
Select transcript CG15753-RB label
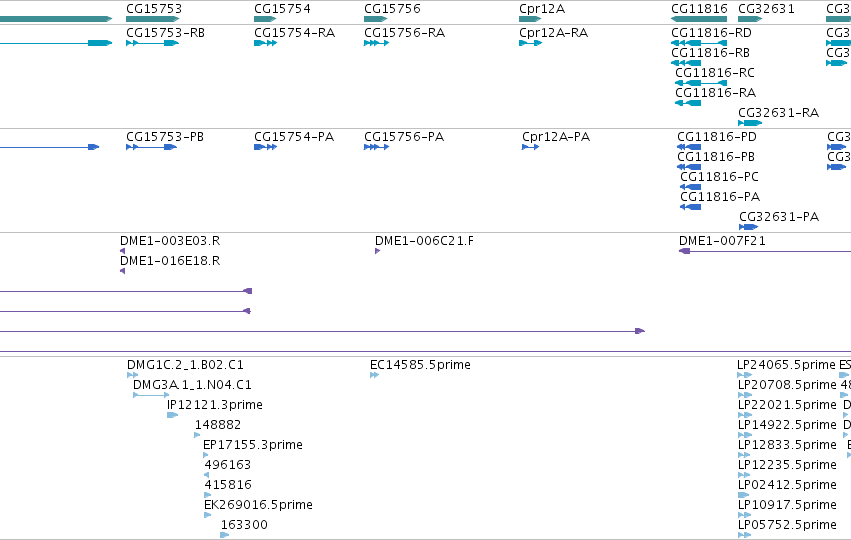pos(166,33)
